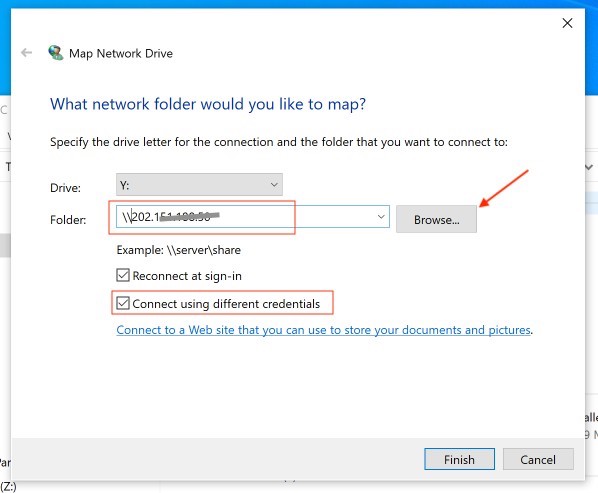Click into the Folder path text field

tap(246, 217)
